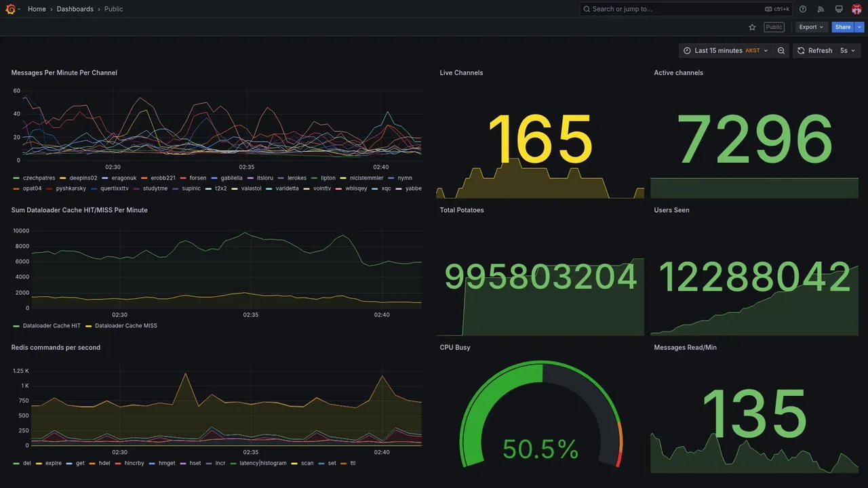Open the Grafana logo menu chevron

19,9
